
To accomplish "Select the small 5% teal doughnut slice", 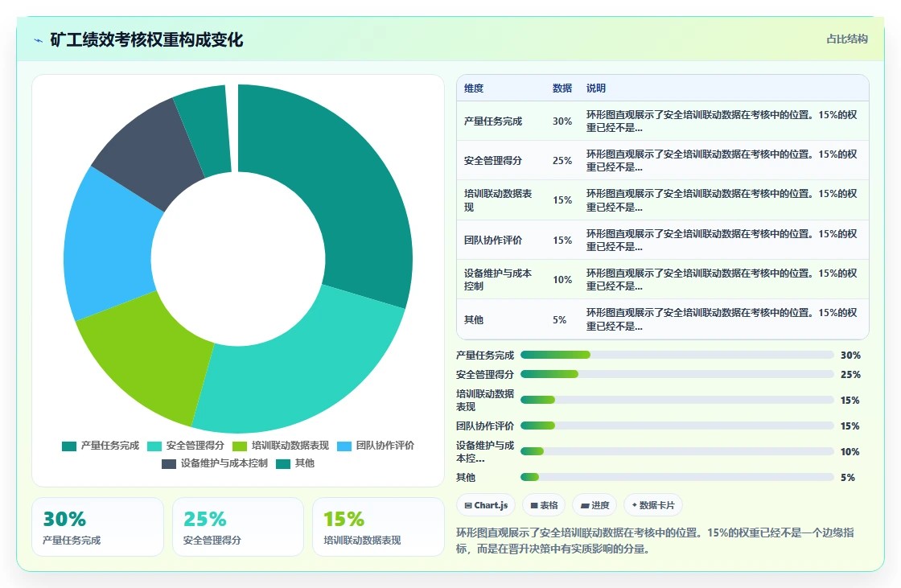I will (x=207, y=130).
